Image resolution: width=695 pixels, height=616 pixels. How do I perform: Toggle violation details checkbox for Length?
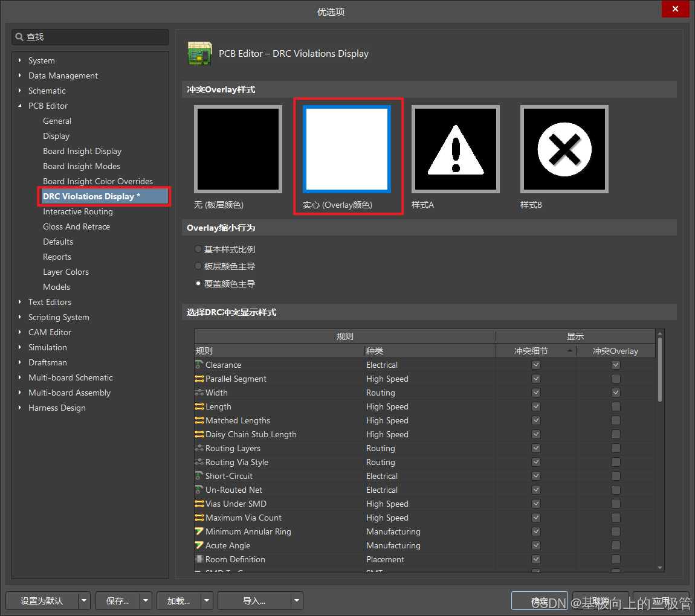tap(536, 406)
